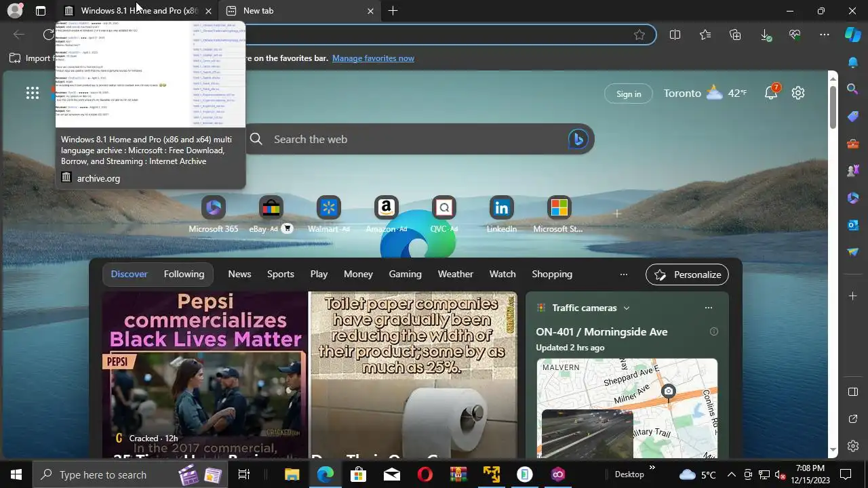Open page notifications bell with badge
Screen dimensions: 868x488
coord(772,93)
